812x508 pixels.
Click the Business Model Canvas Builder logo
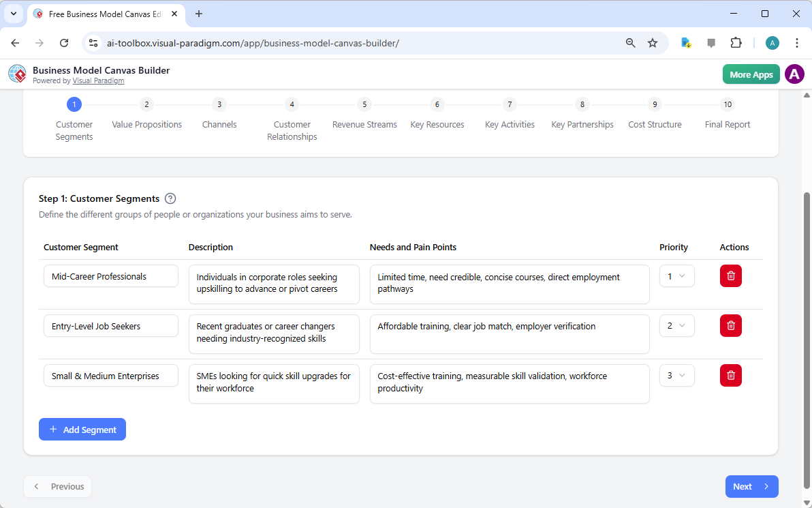pyautogui.click(x=17, y=74)
